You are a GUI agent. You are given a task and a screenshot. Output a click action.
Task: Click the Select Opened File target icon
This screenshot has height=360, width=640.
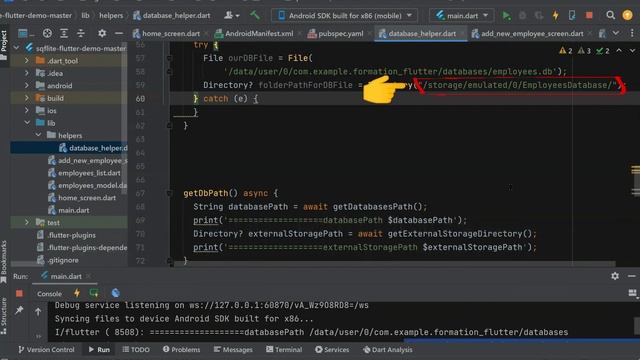(x=47, y=33)
